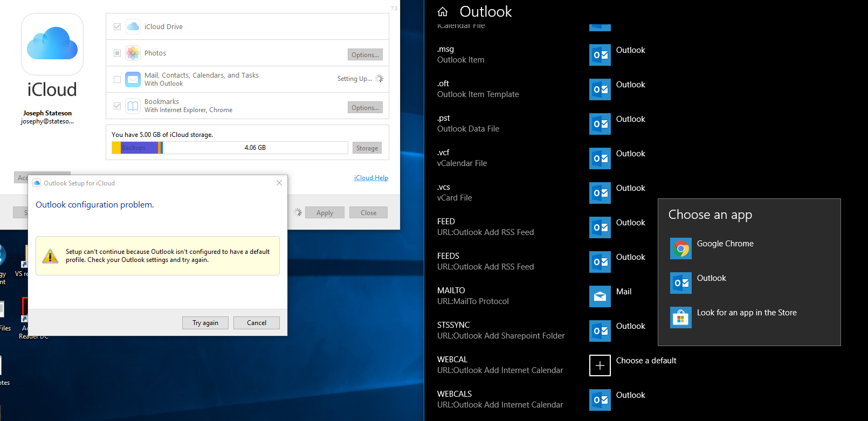868x421 pixels.
Task: Click the home icon beside Outlook title
Action: [x=443, y=12]
